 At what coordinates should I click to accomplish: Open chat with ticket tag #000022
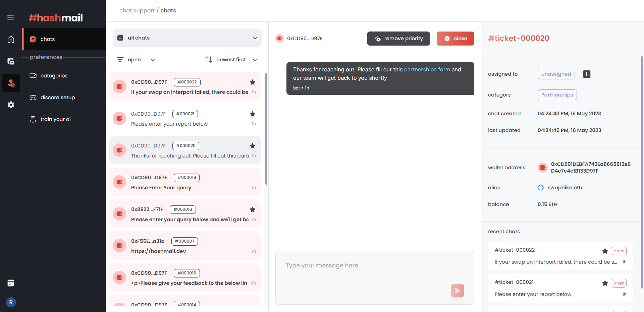pyautogui.click(x=185, y=86)
